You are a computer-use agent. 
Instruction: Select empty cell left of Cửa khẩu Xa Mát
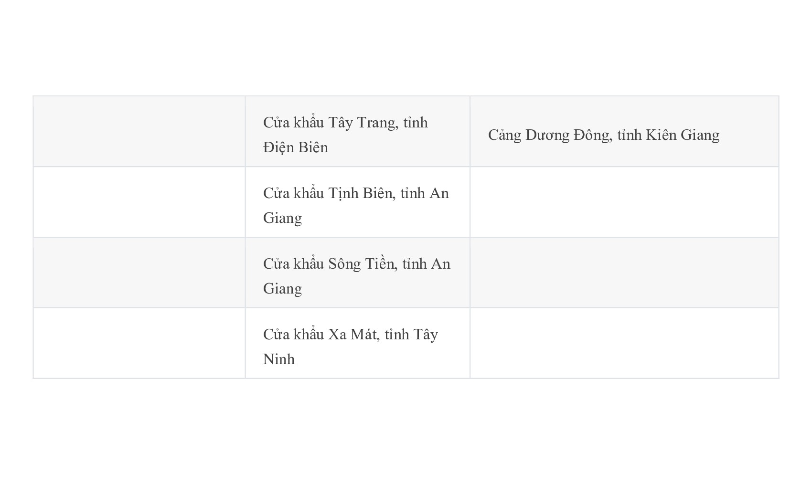(139, 344)
